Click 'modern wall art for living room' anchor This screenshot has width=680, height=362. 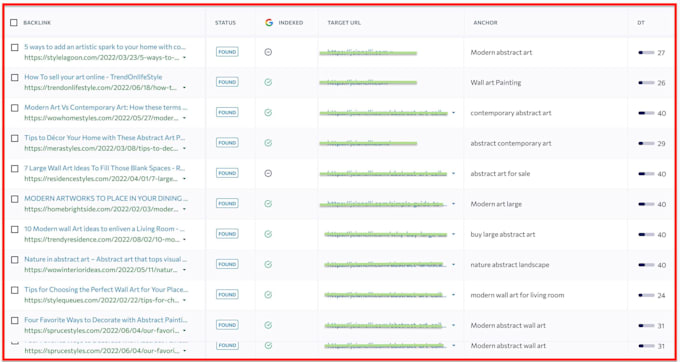tap(517, 295)
